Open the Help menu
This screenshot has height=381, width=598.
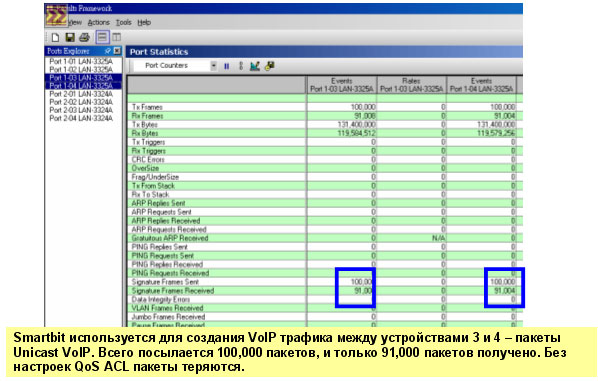click(144, 23)
